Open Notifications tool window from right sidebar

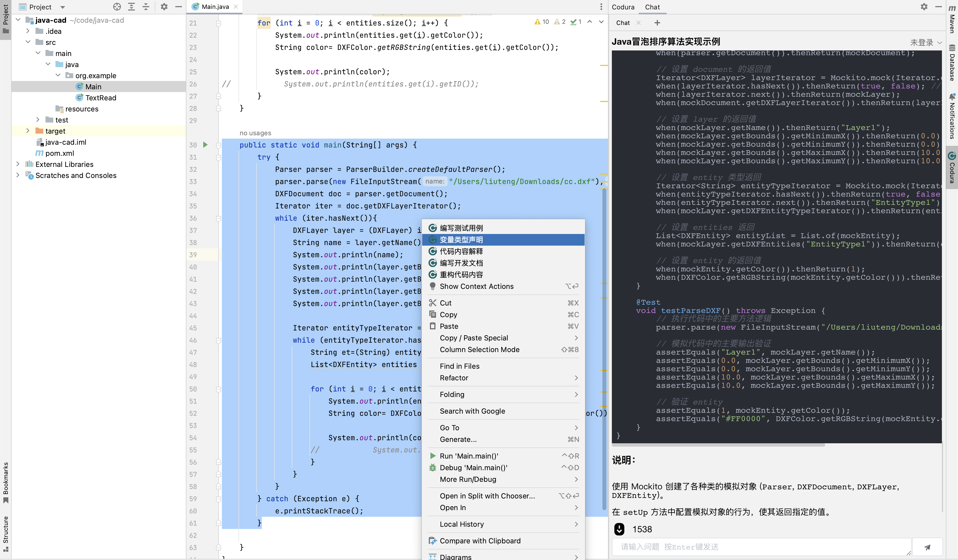(x=952, y=116)
